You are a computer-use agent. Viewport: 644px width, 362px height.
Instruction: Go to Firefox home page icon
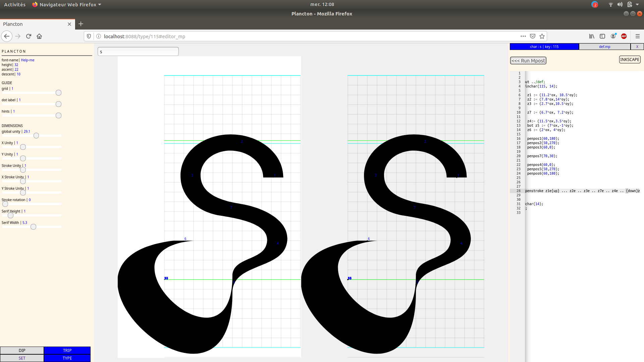pos(39,36)
